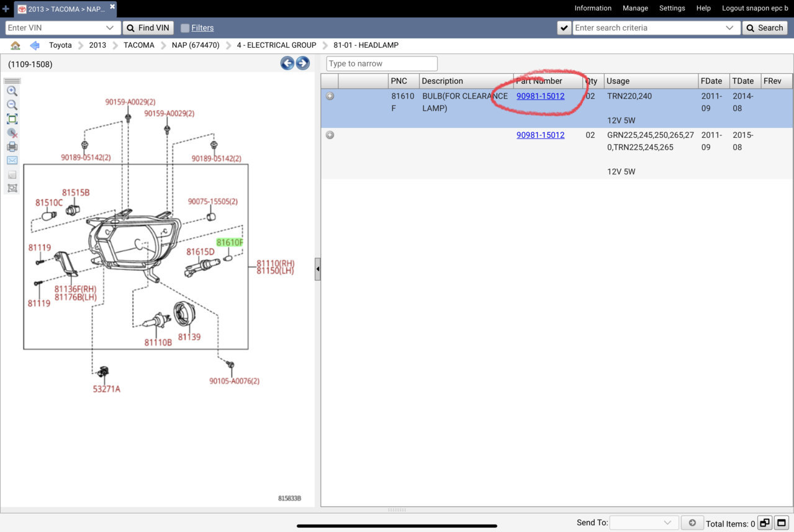Sort by the FDate column header
Screen dimensions: 794x532
click(x=714, y=81)
